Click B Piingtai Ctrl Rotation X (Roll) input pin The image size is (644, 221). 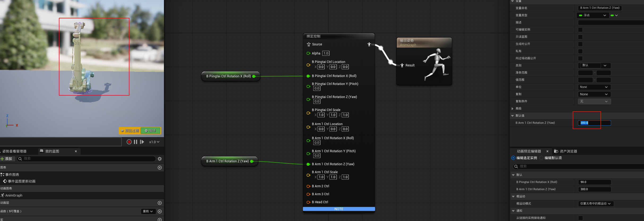tap(308, 76)
